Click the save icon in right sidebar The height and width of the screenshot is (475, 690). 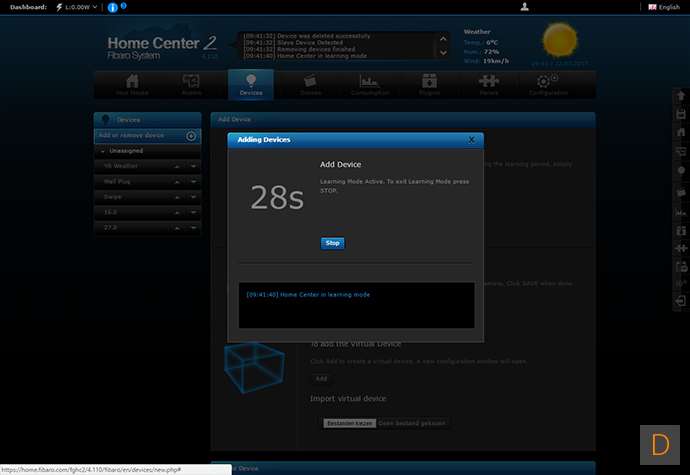click(681, 114)
